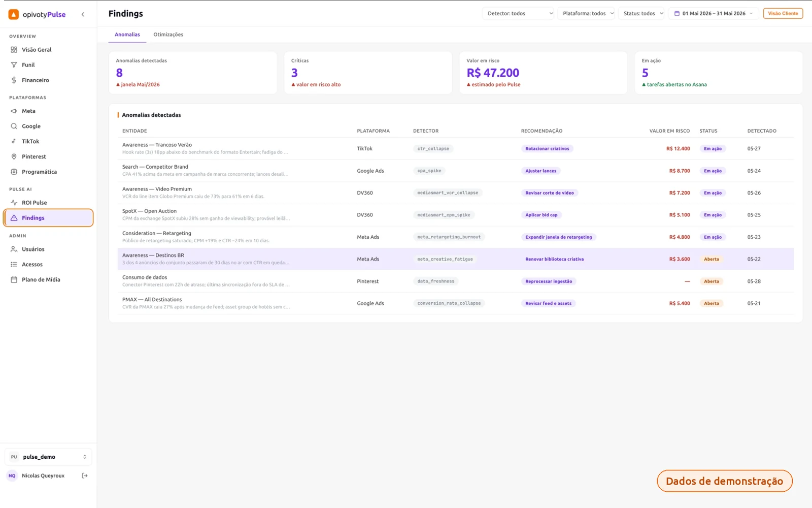This screenshot has width=812, height=508.
Task: Open Visão Geral grid icon
Action: [x=14, y=50]
